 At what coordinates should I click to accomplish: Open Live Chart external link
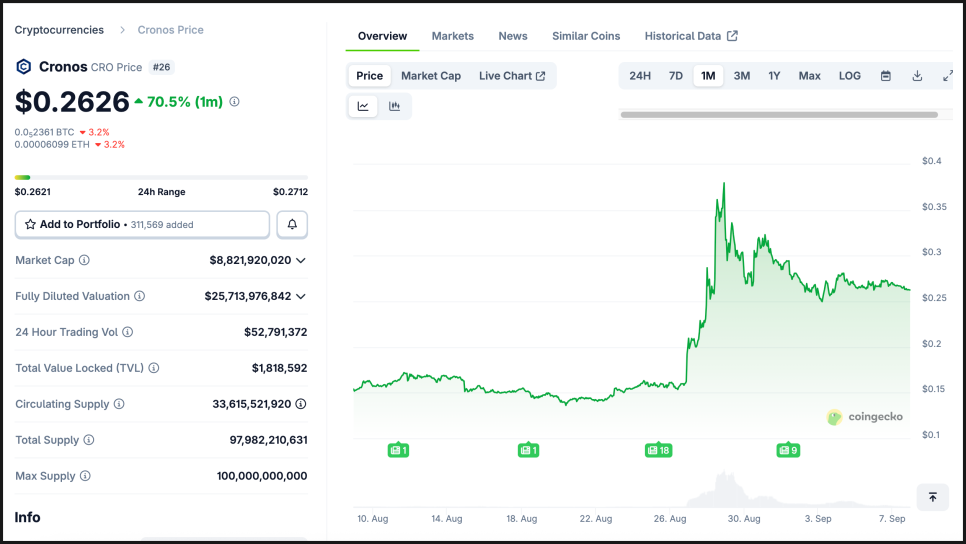pyautogui.click(x=511, y=76)
